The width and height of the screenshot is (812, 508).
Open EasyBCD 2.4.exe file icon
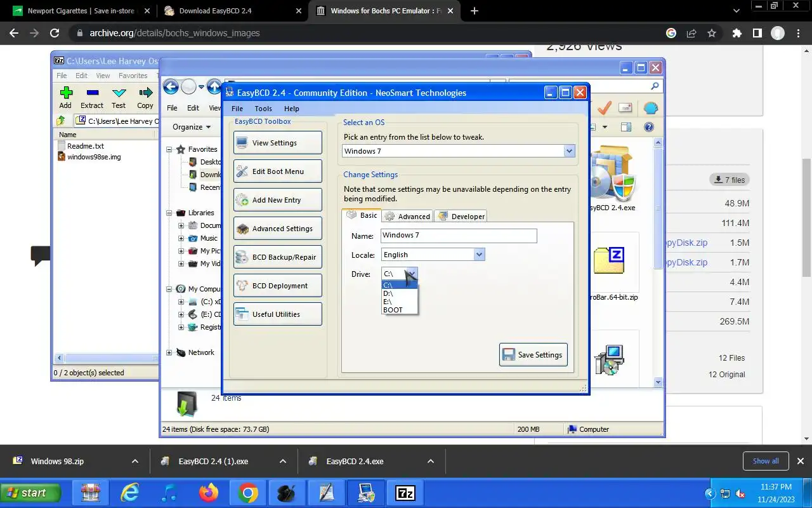(x=612, y=178)
